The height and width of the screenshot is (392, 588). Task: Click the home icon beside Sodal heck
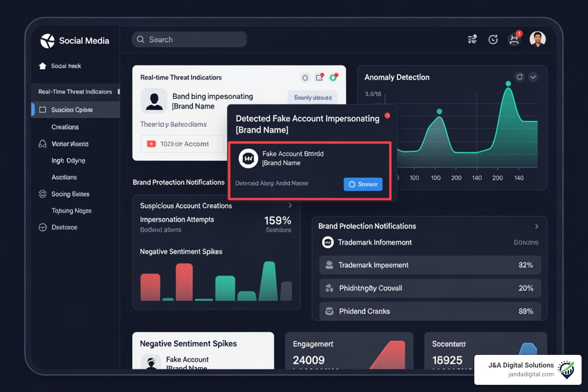tap(42, 66)
